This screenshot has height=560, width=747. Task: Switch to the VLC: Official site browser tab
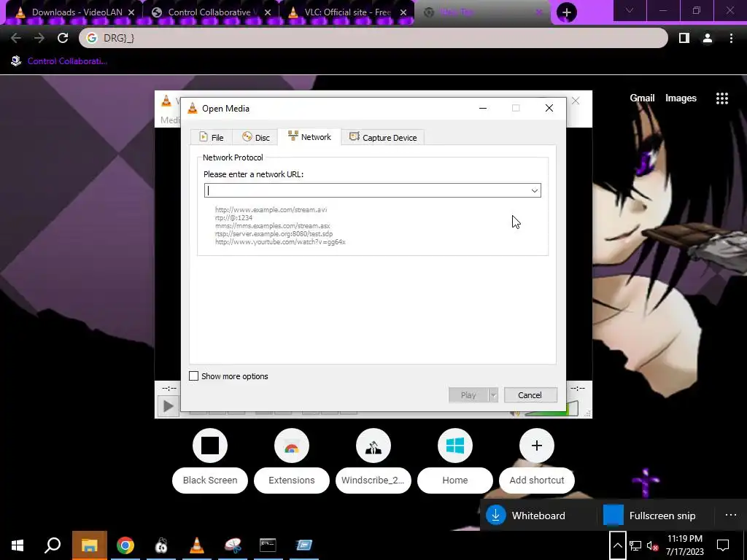pyautogui.click(x=347, y=12)
